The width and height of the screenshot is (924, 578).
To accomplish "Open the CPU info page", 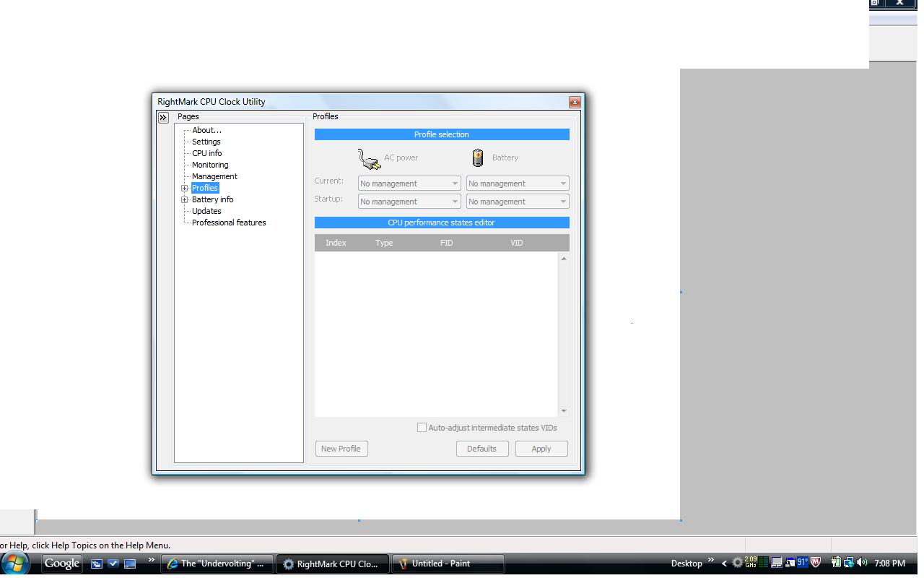I will coord(207,153).
